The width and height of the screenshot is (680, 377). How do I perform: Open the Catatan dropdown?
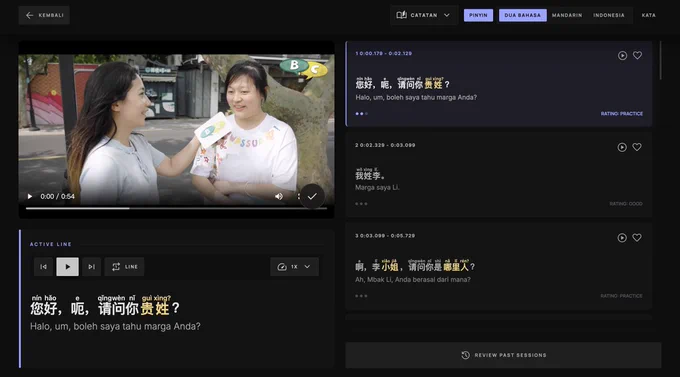tap(424, 15)
